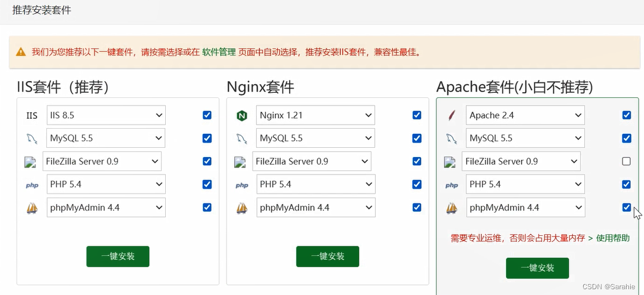Viewport: 644px width, 295px height.
Task: Uncheck MySQL 5.5 checkbox in Nginx suite
Action: [417, 138]
